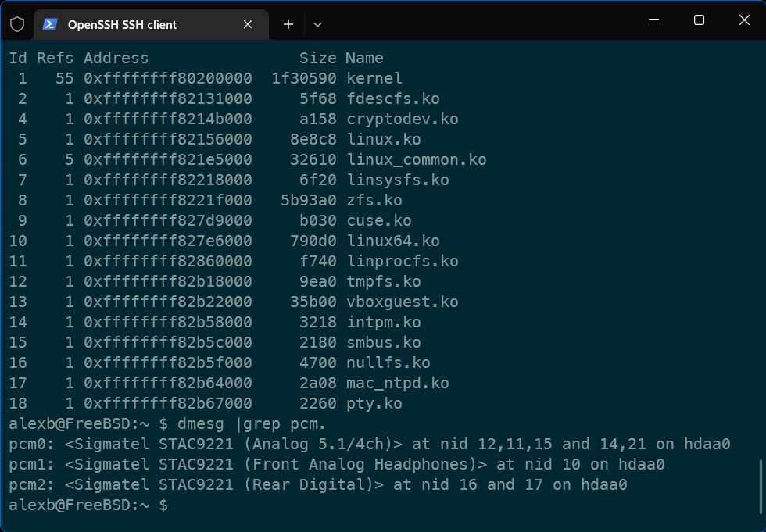The height and width of the screenshot is (532, 766).
Task: Click the vboxguest.ko module name
Action: (x=403, y=302)
